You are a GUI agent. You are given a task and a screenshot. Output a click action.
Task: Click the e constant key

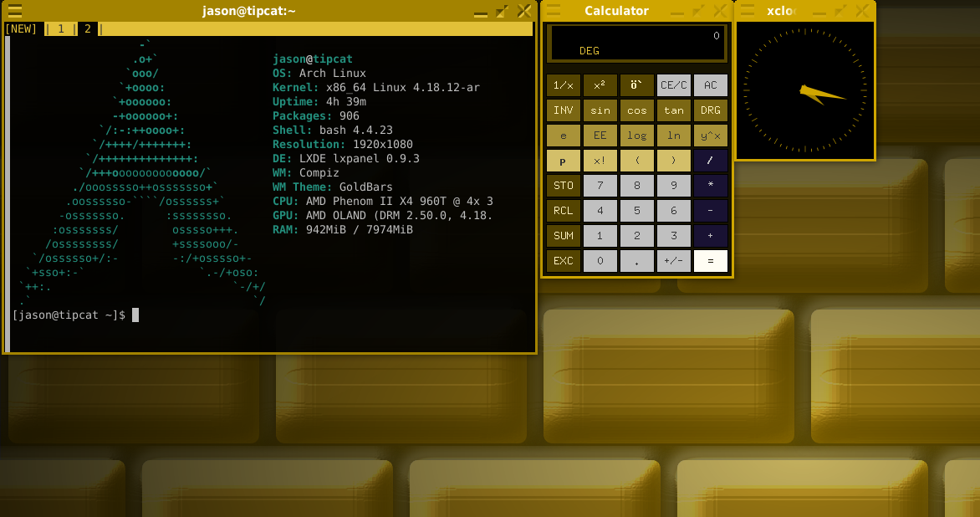point(563,135)
